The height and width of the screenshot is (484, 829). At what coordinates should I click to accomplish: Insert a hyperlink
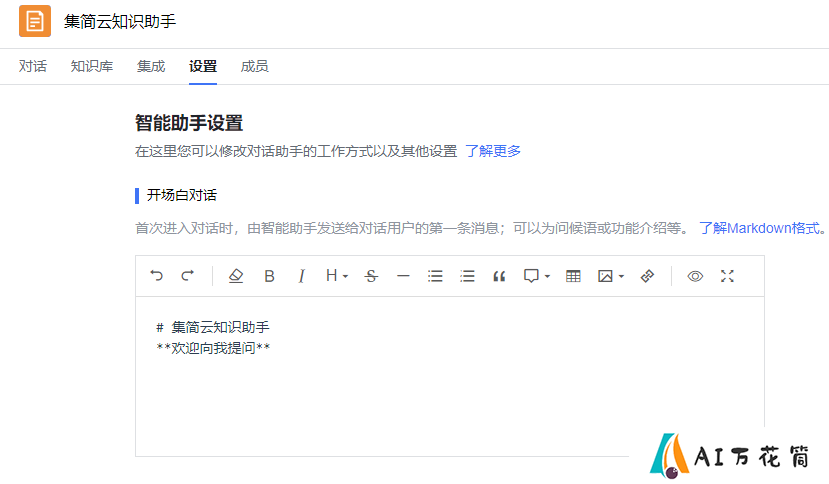[647, 276]
